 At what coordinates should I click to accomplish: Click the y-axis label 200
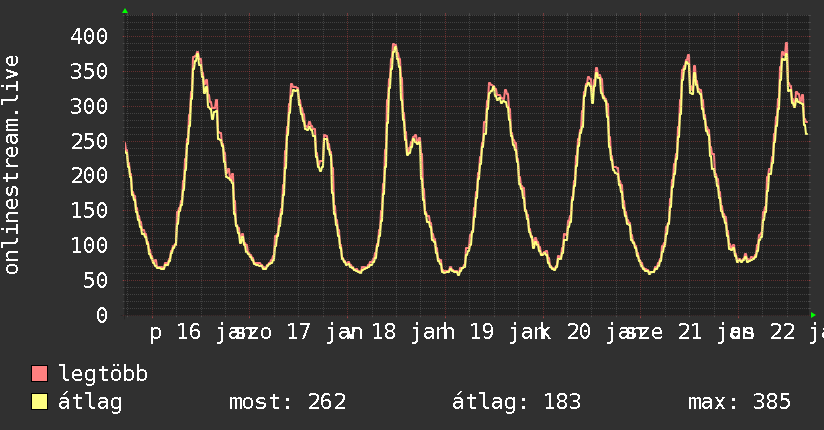(x=89, y=176)
